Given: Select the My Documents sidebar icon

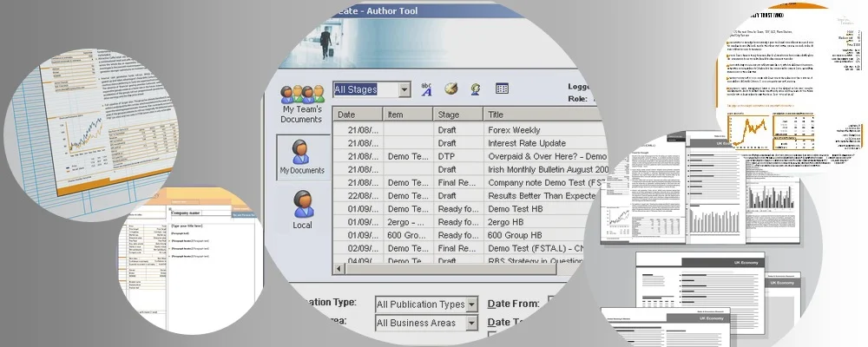Looking at the screenshot, I should [302, 157].
